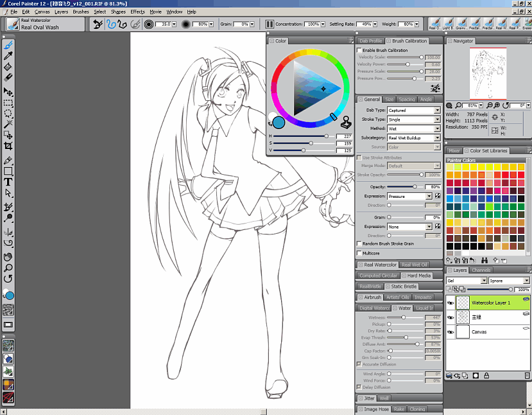Switch to the Dab Profile tab

tap(370, 40)
